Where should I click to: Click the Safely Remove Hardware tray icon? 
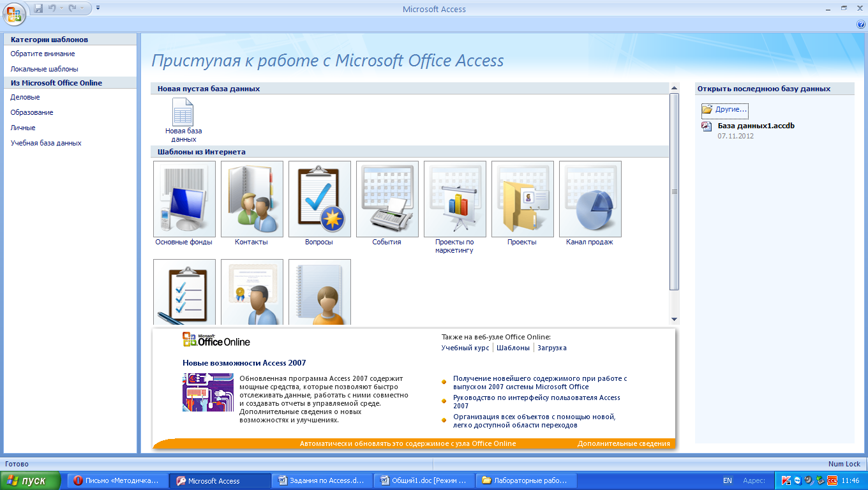(819, 480)
